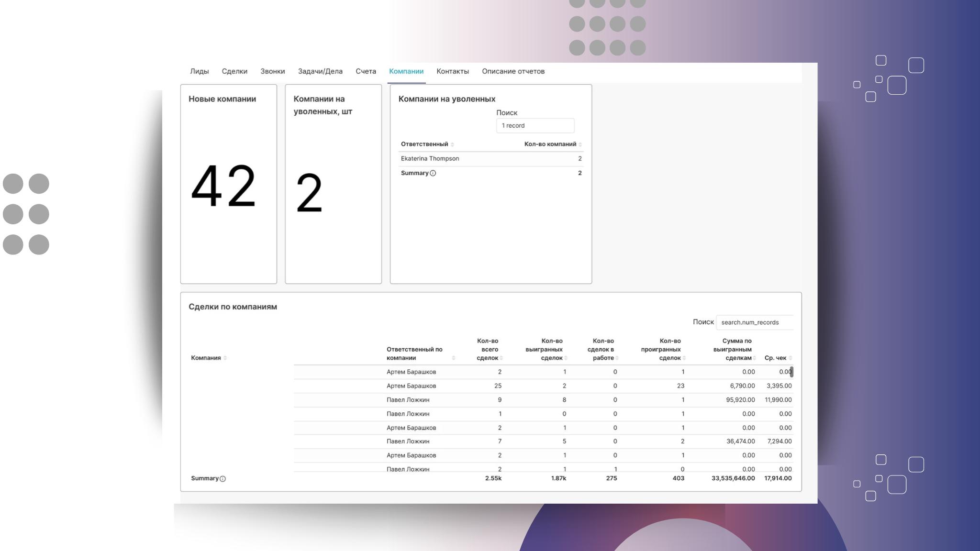Sort by Ответственный column icon
980x551 pixels.
tap(452, 144)
